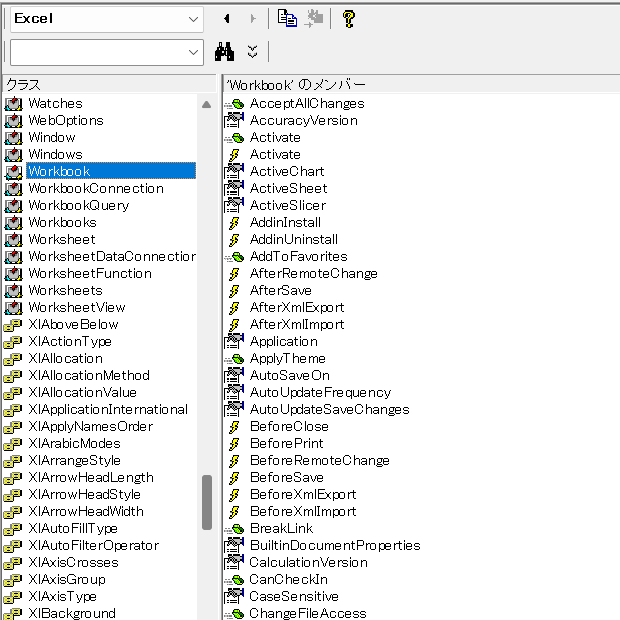The width and height of the screenshot is (620, 620).
Task: Select the CalculationVersion member
Action: coord(308,563)
